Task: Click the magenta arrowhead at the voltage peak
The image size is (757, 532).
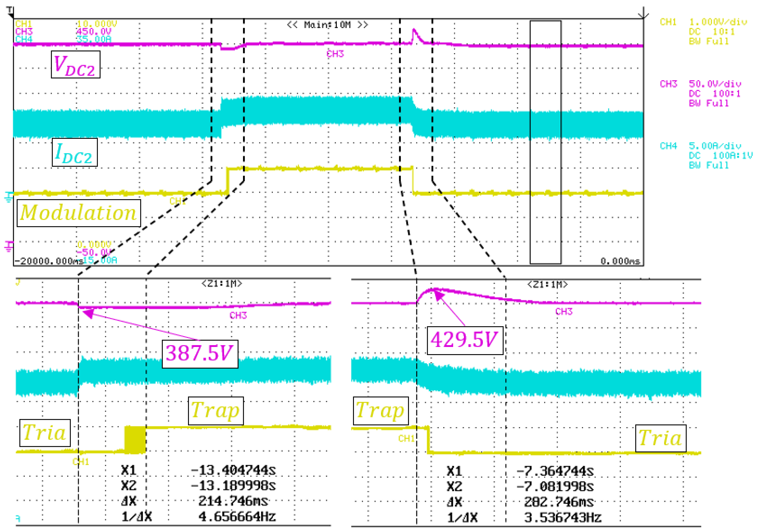Action: pos(438,295)
